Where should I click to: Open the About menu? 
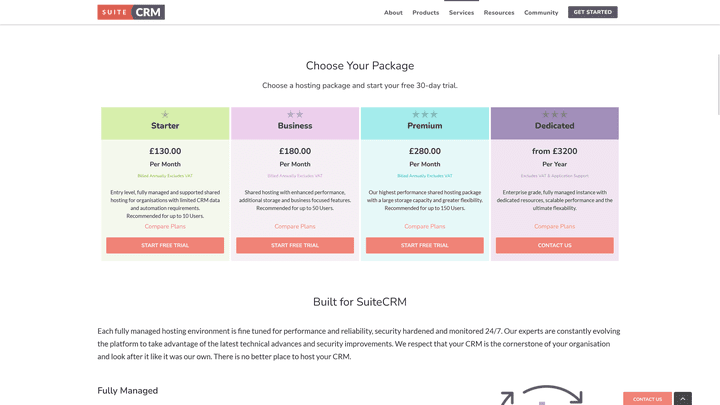coord(393,13)
